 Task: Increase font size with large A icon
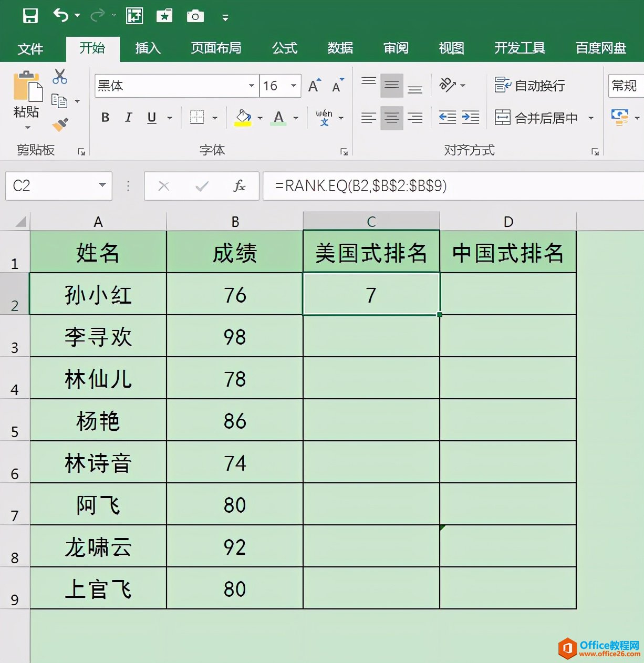[314, 86]
